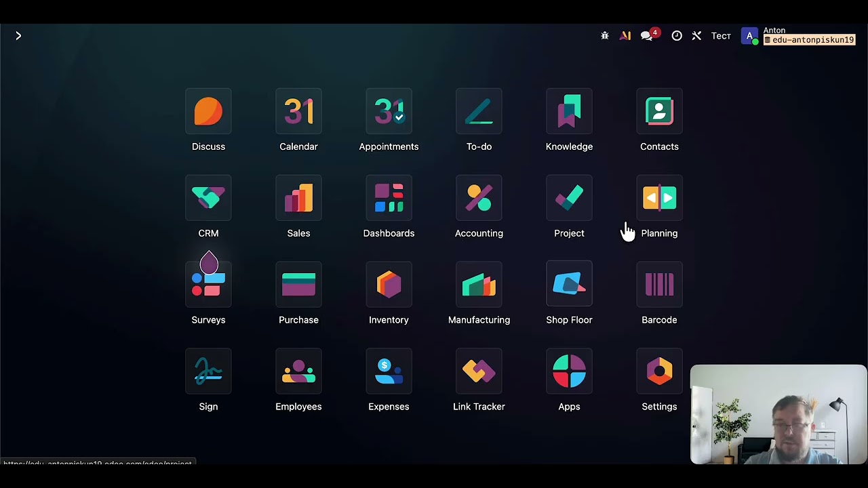Click the edu-antonpiskun19 database label
The image size is (868, 488).
809,40
